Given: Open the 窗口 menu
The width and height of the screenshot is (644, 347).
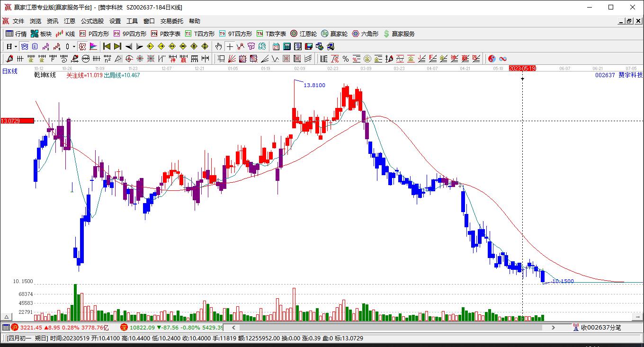Looking at the screenshot, I should point(149,21).
